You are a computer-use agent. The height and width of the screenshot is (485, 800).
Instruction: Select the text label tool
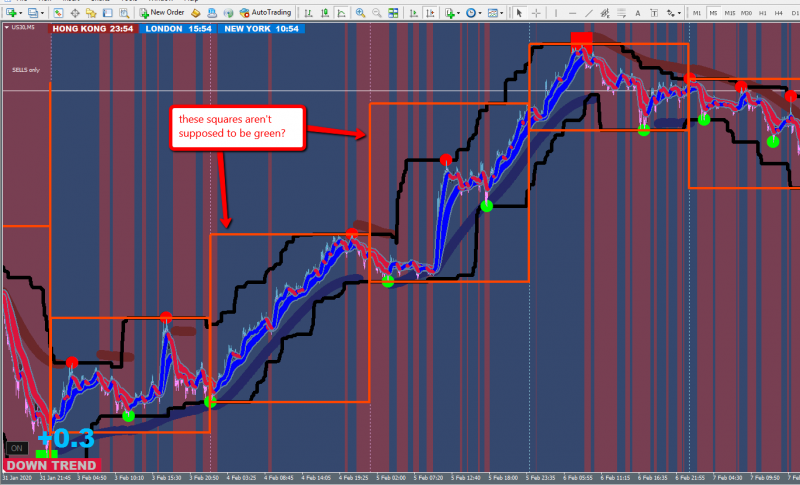[654, 13]
